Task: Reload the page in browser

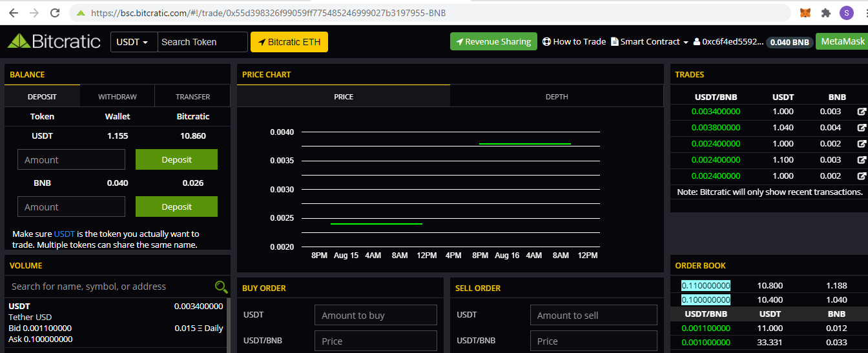Action: click(55, 13)
